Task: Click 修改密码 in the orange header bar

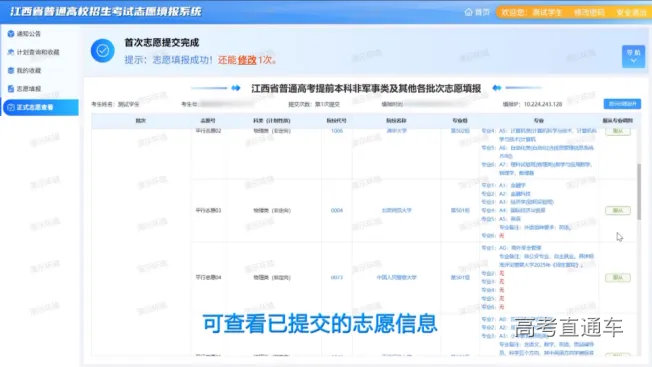Action: click(x=589, y=12)
